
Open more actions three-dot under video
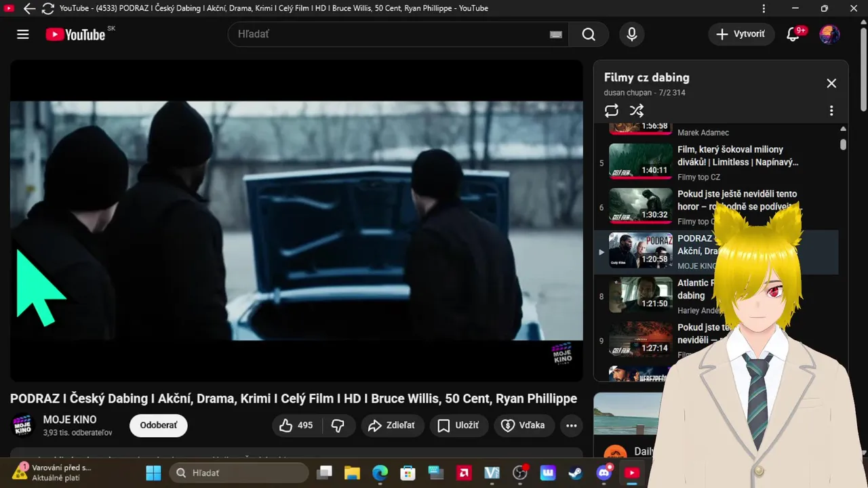click(572, 426)
